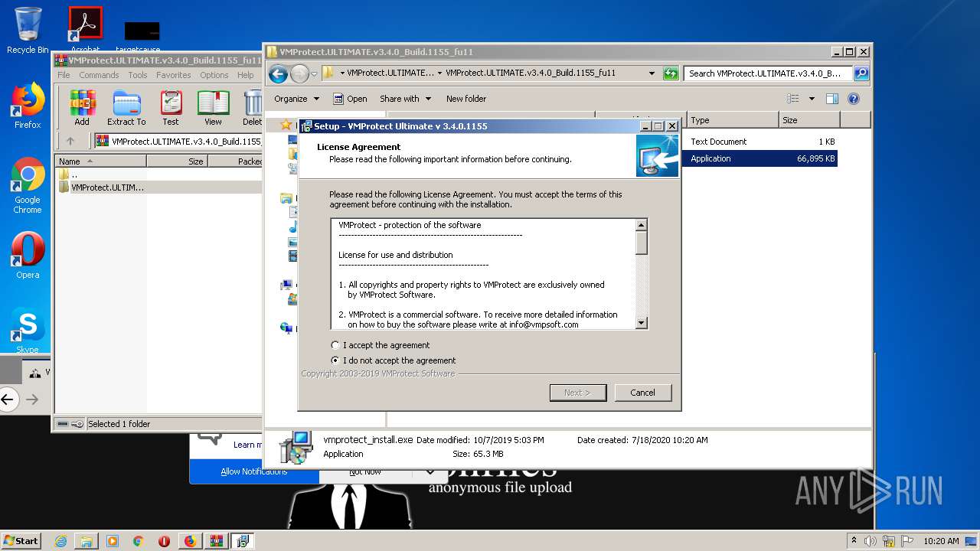The width and height of the screenshot is (980, 551).
Task: Open Windows Explorer taskbar icon
Action: click(x=87, y=541)
